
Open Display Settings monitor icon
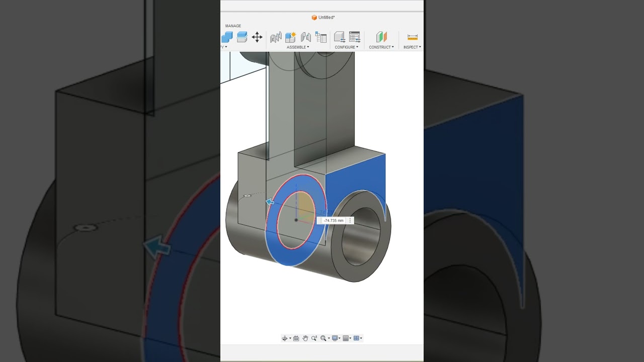tap(335, 338)
